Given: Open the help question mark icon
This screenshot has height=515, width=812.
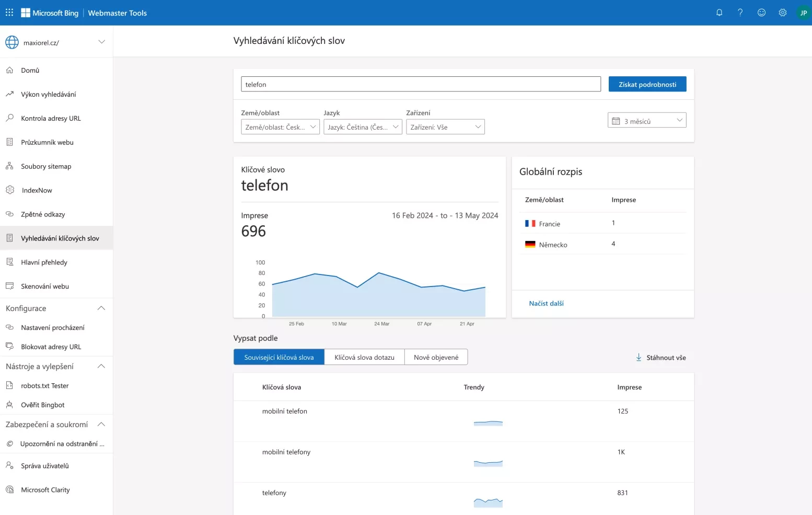Looking at the screenshot, I should 740,13.
